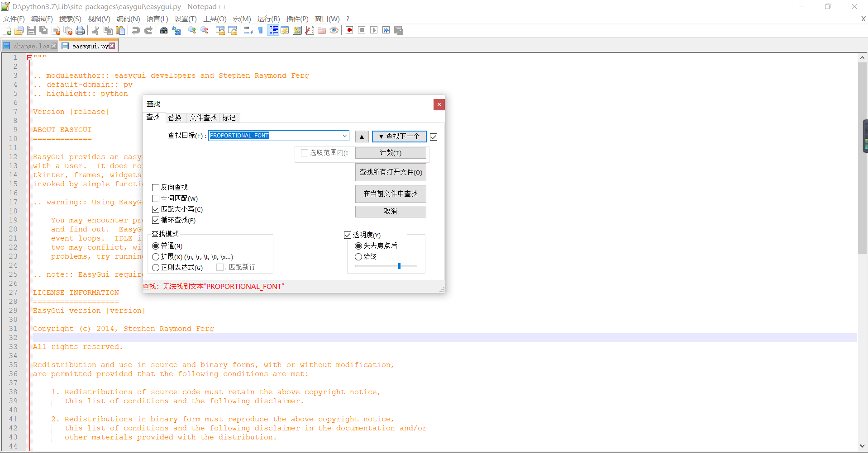Click the ▲ find previous button
Image resolution: width=868 pixels, height=453 pixels.
[x=362, y=137]
